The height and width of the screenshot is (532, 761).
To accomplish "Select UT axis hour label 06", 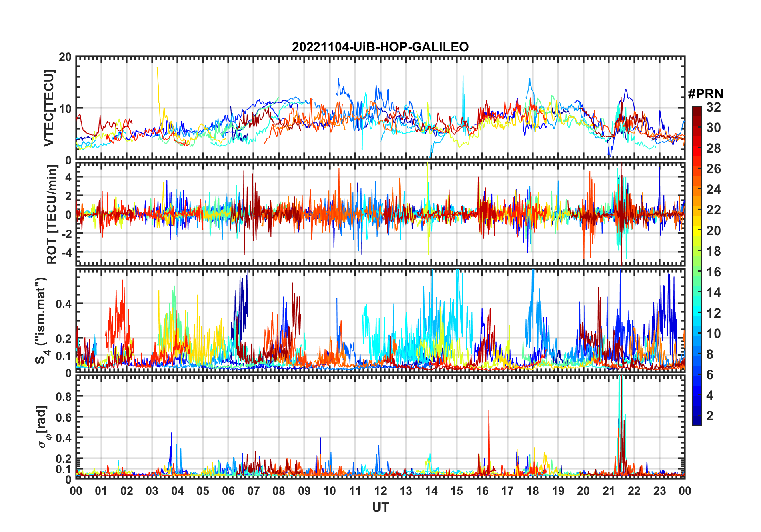I will (x=228, y=491).
